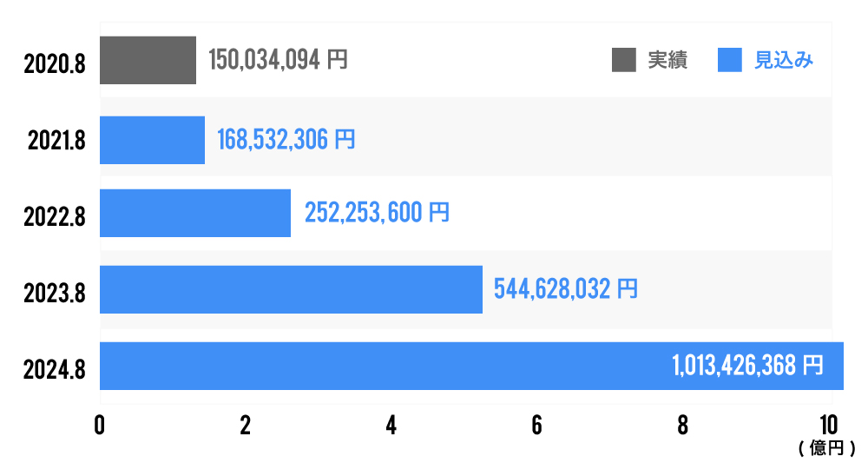Screen dimensions: 868x476
Task: Select the 見込み legend label
Action: (783, 61)
